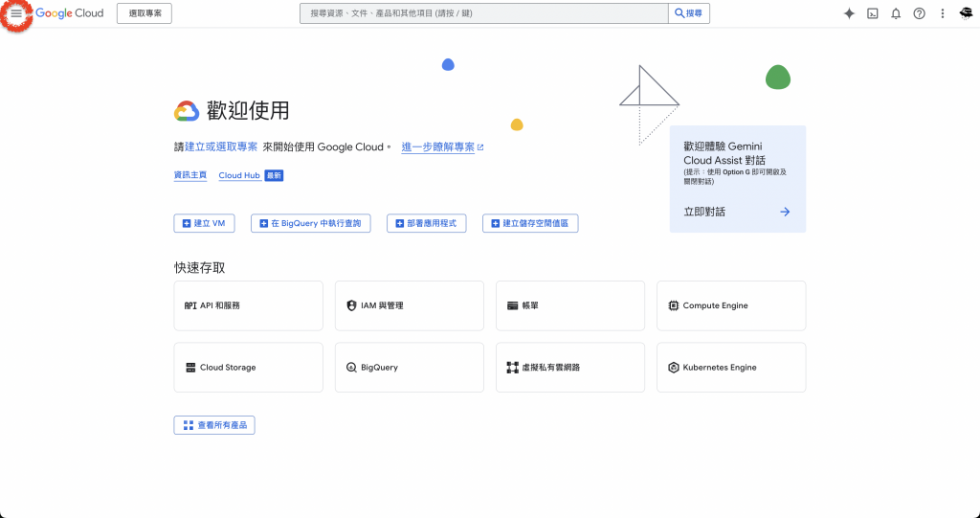Click the Google Cloud logo

69,13
